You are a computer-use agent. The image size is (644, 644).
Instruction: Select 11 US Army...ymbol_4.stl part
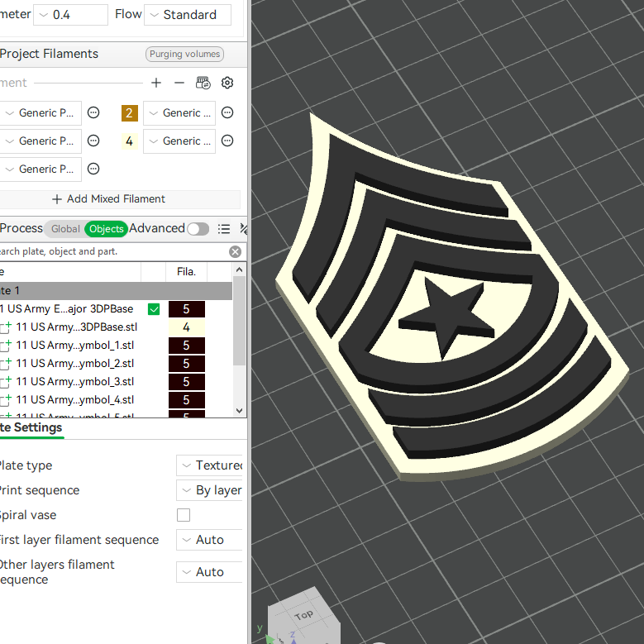pyautogui.click(x=74, y=399)
